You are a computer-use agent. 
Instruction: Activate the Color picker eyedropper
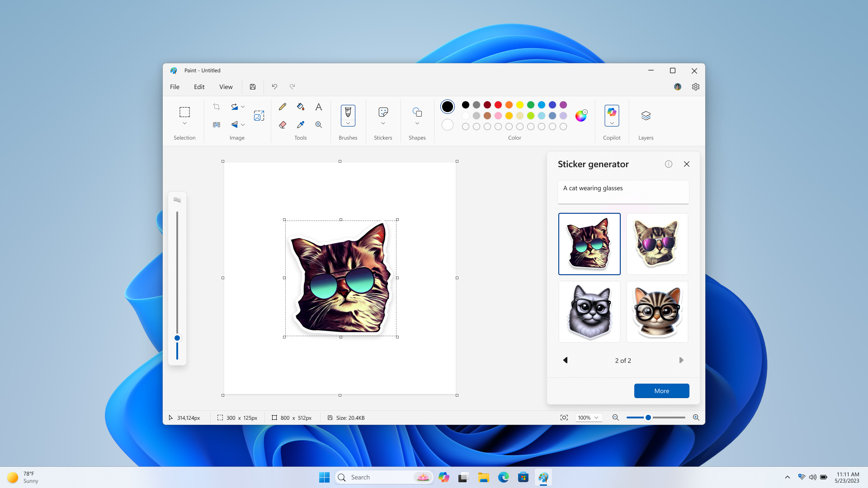301,125
